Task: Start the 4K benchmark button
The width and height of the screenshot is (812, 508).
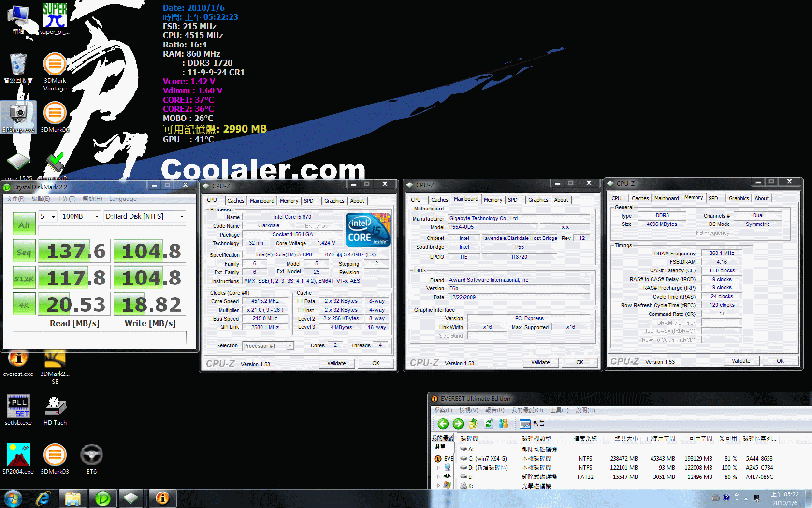Action: [x=24, y=305]
